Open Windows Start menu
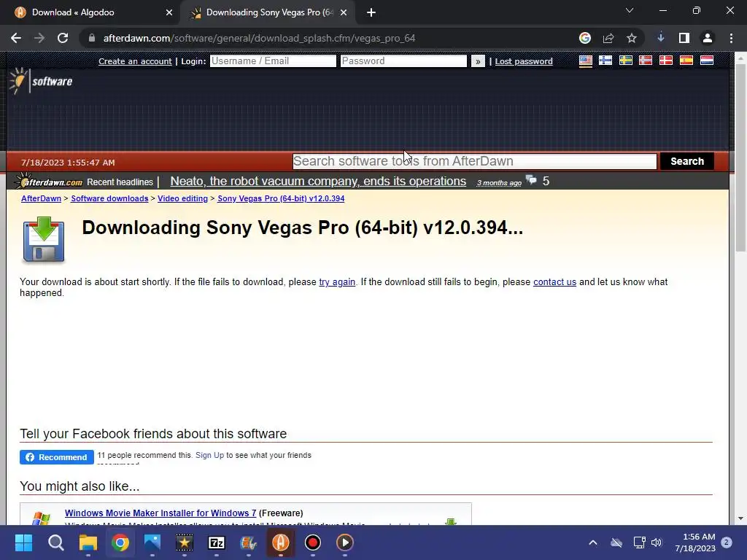Viewport: 747px width, 560px height. (23, 542)
